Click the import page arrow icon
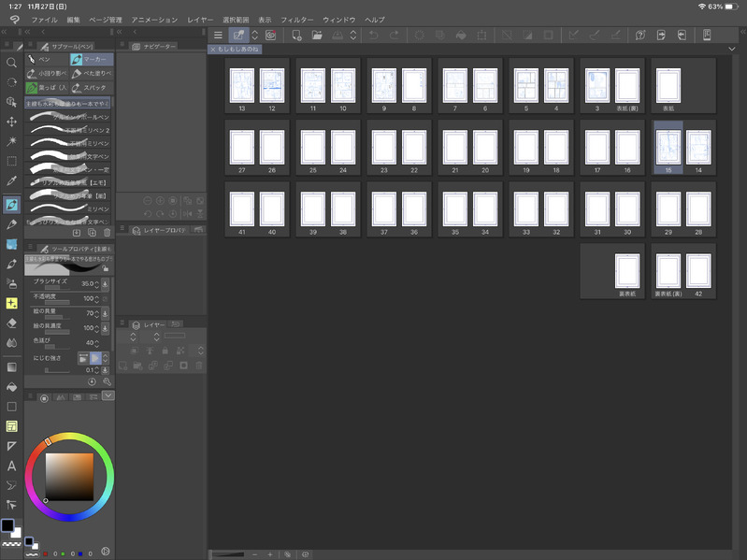The width and height of the screenshot is (747, 560). coord(682,35)
